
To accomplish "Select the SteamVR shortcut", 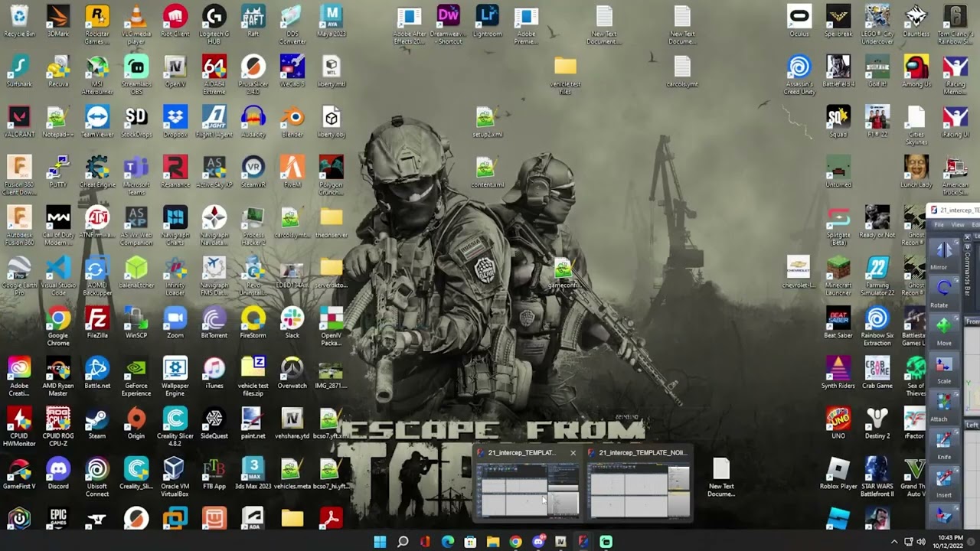I will (x=253, y=172).
